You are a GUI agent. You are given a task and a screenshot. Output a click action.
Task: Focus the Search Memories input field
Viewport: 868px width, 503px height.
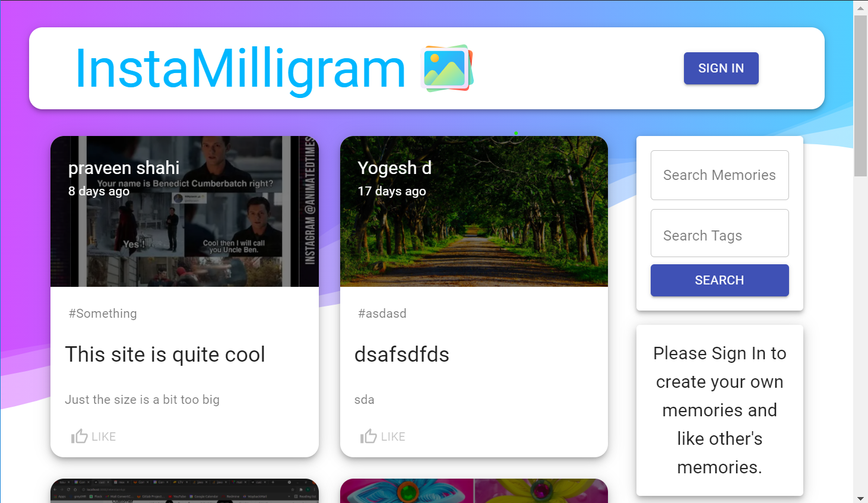720,175
